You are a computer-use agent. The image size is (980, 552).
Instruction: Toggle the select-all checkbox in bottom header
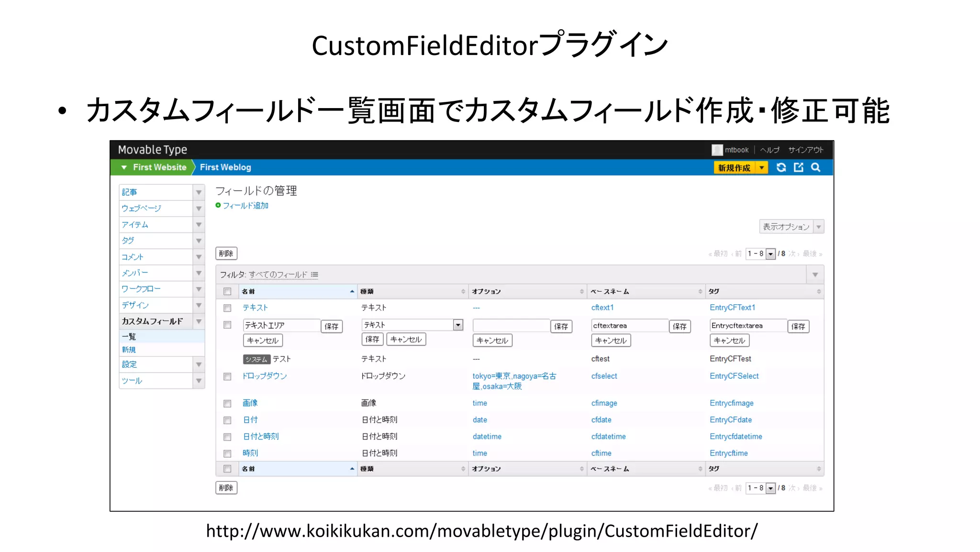[x=227, y=469]
